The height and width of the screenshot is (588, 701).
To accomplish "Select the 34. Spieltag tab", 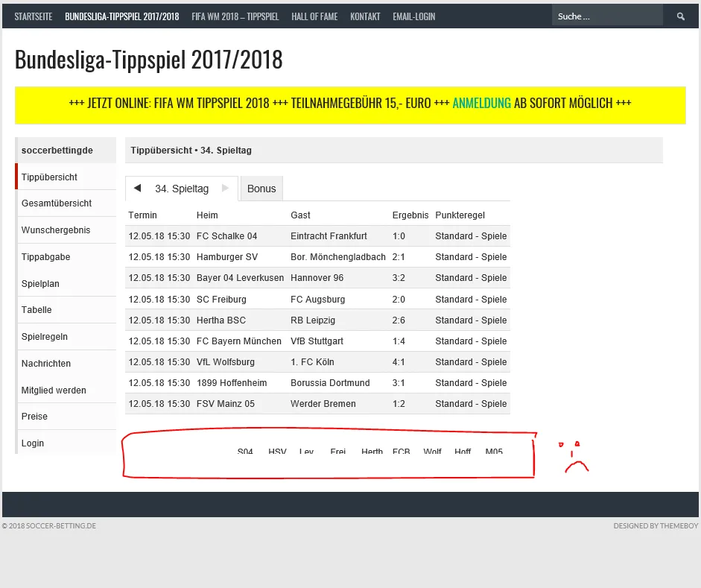I will pos(182,189).
